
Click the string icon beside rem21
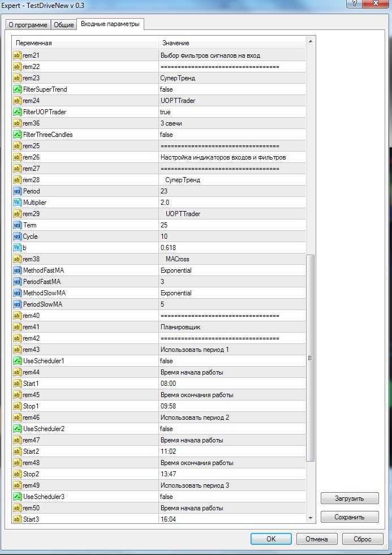(18, 55)
